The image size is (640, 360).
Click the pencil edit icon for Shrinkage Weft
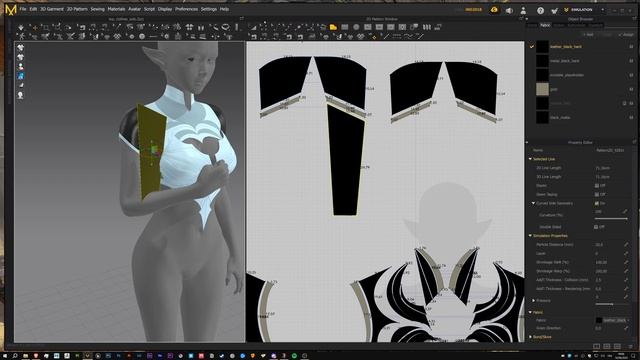(625, 262)
